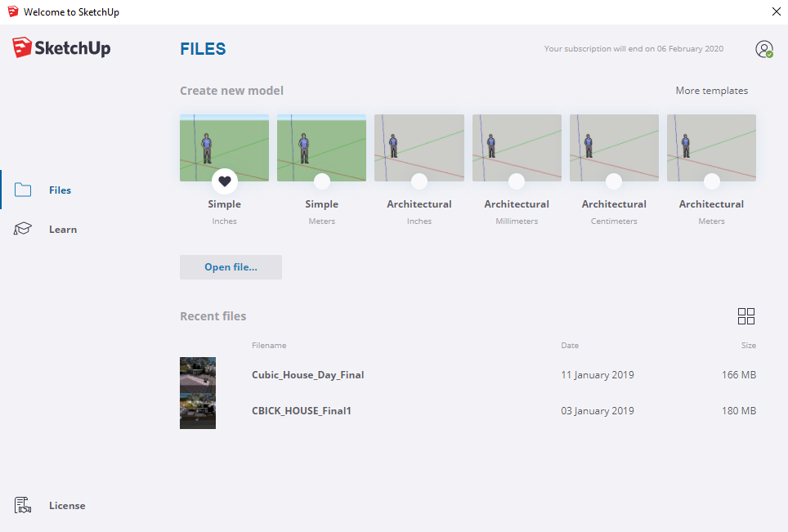Select the Simple Inches template thumbnail
This screenshot has height=532, width=788.
pyautogui.click(x=224, y=148)
